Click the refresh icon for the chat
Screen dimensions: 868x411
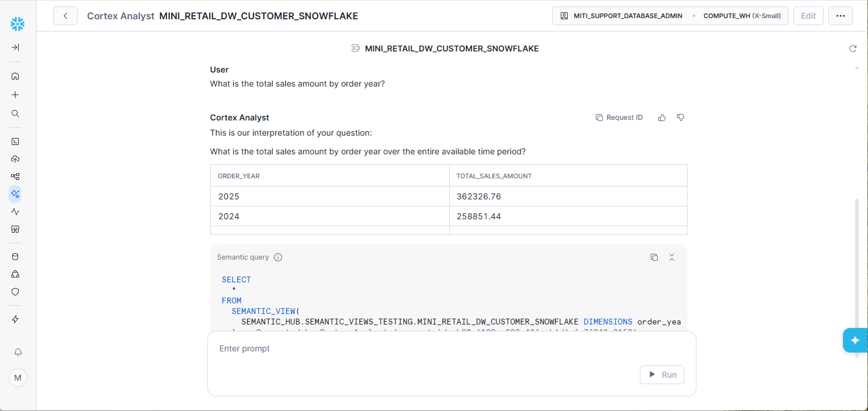pos(852,49)
